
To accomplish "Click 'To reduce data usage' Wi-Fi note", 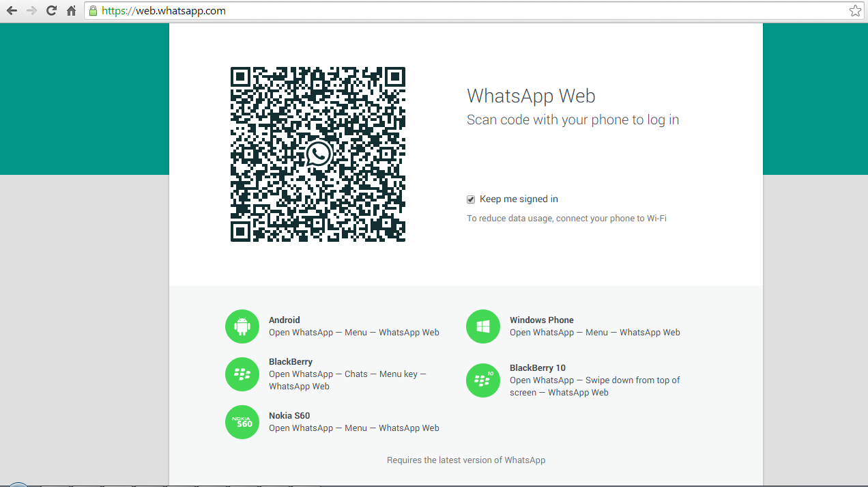I will click(x=566, y=219).
